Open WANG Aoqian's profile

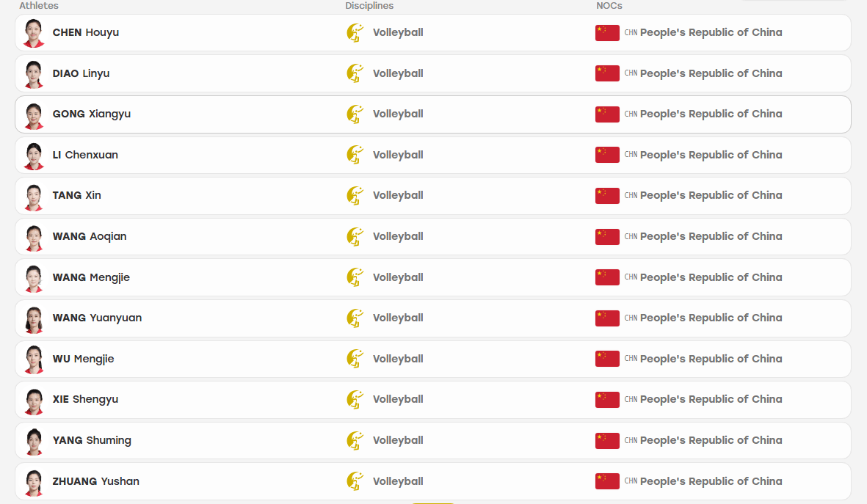pos(90,236)
